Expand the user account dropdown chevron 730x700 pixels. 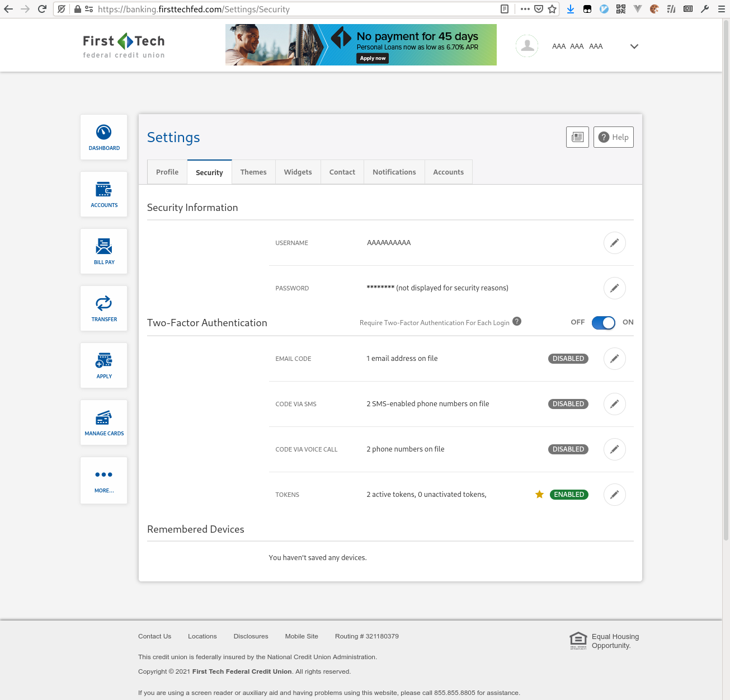pyautogui.click(x=634, y=46)
